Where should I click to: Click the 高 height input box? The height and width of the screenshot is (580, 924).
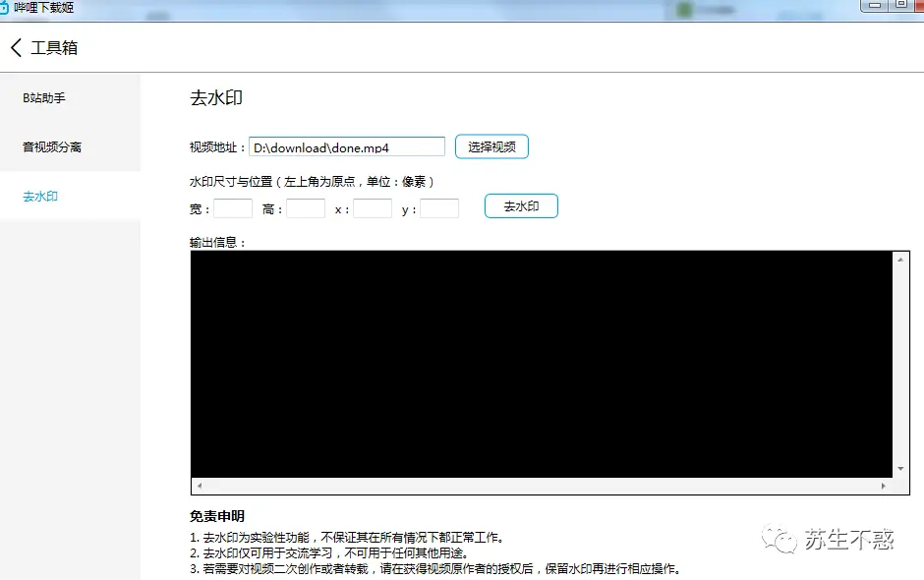coord(306,207)
